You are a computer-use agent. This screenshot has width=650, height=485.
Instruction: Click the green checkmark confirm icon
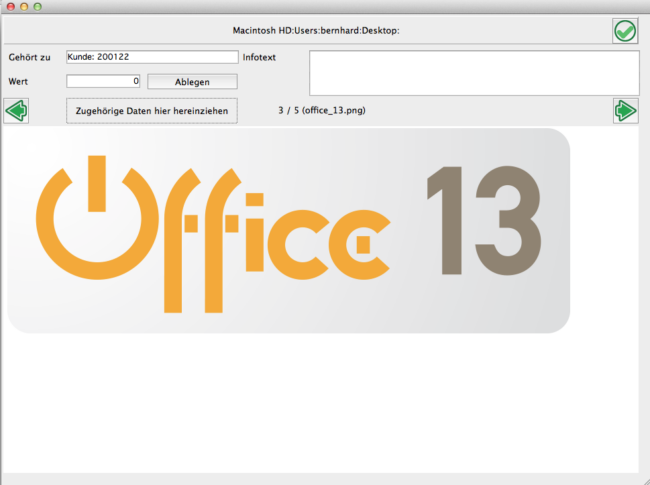click(x=625, y=31)
